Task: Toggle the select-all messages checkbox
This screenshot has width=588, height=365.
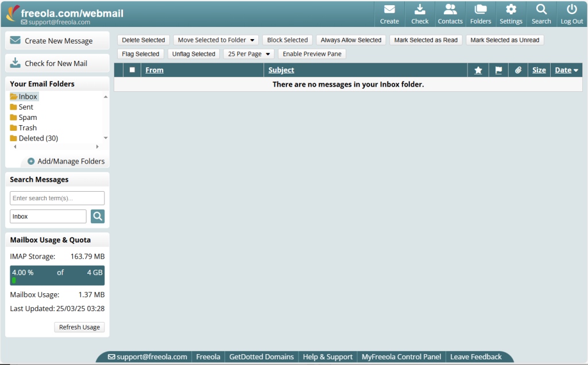Action: [131, 69]
